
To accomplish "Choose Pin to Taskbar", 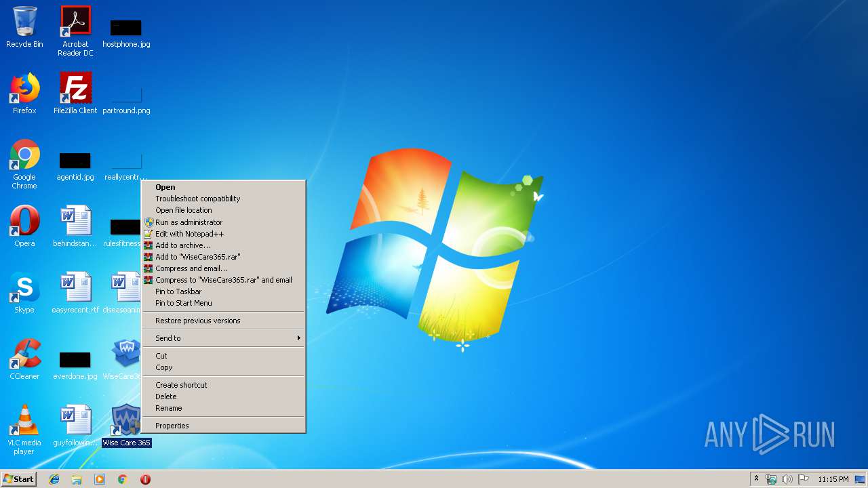I will tap(223, 291).
